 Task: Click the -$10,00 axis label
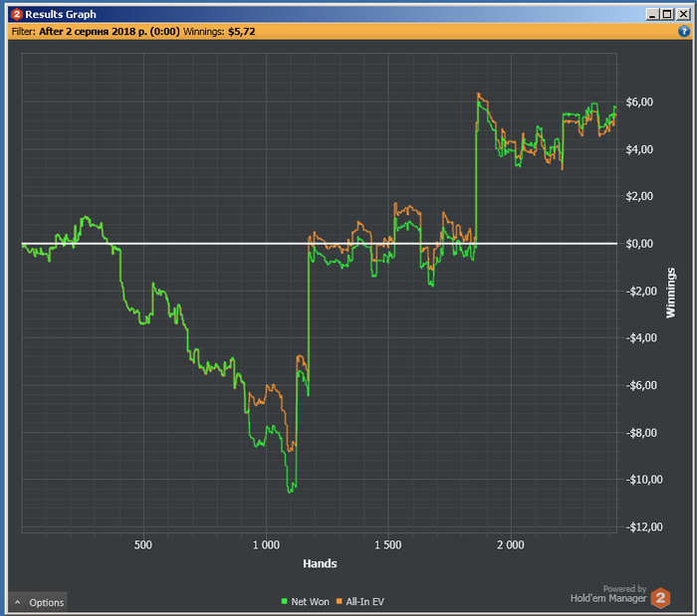(x=643, y=480)
